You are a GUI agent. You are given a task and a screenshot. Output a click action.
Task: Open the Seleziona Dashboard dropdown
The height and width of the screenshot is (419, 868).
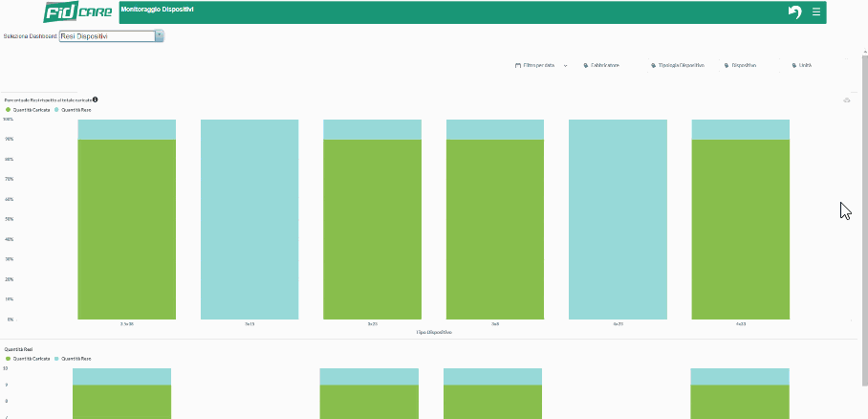pos(160,36)
